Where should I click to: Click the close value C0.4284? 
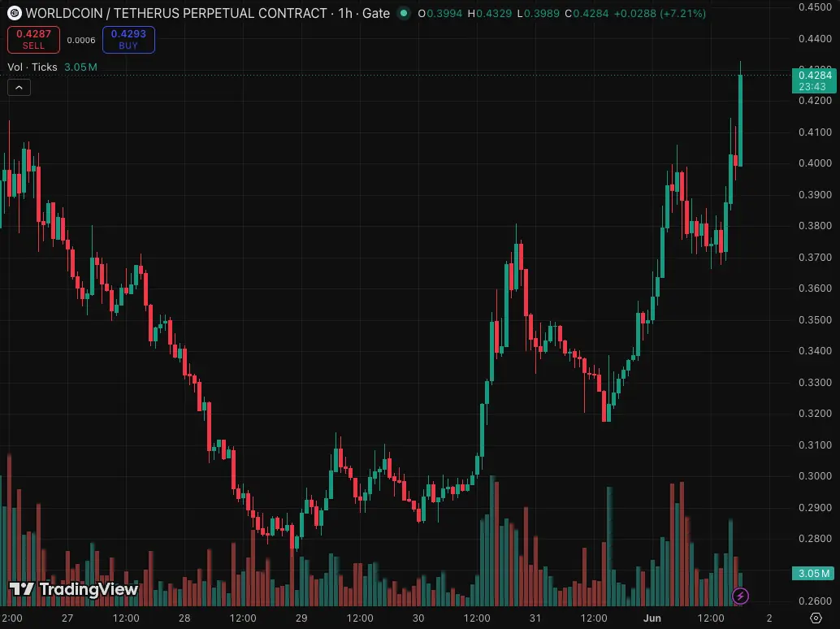(587, 13)
